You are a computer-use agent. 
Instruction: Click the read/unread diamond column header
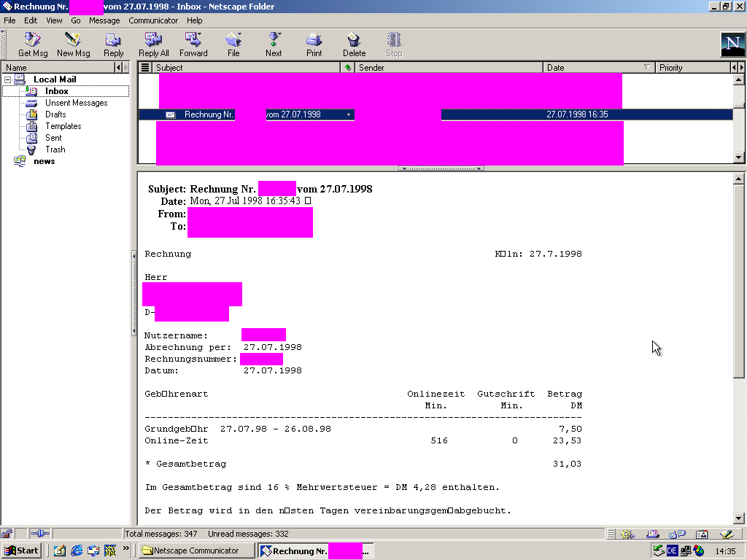click(348, 68)
